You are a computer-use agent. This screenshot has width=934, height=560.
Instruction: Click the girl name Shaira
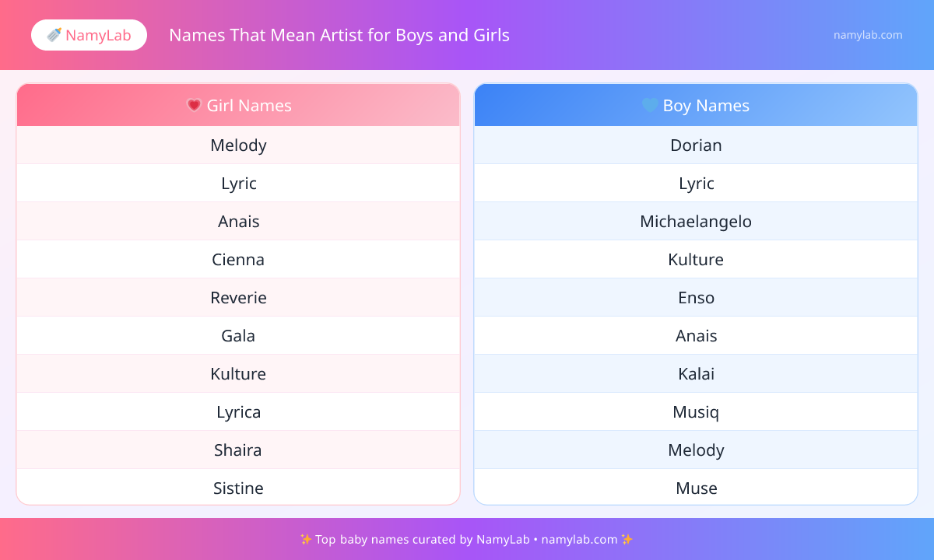tap(238, 450)
